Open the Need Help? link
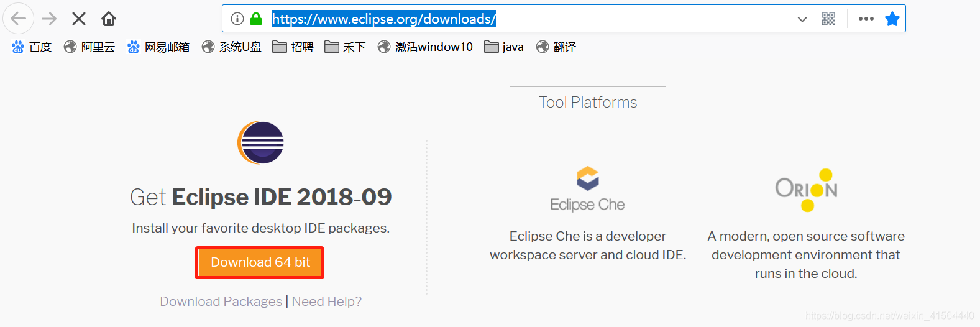This screenshot has height=327, width=980. [327, 302]
